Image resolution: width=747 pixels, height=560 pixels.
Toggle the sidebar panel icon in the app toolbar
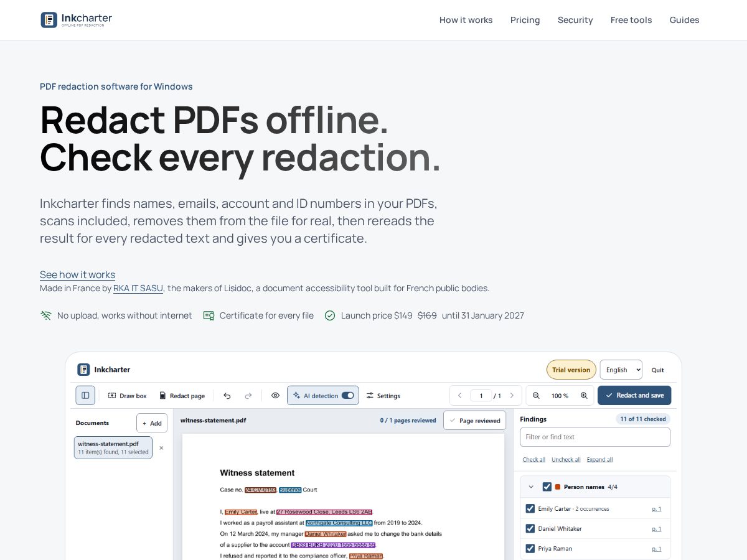[85, 395]
